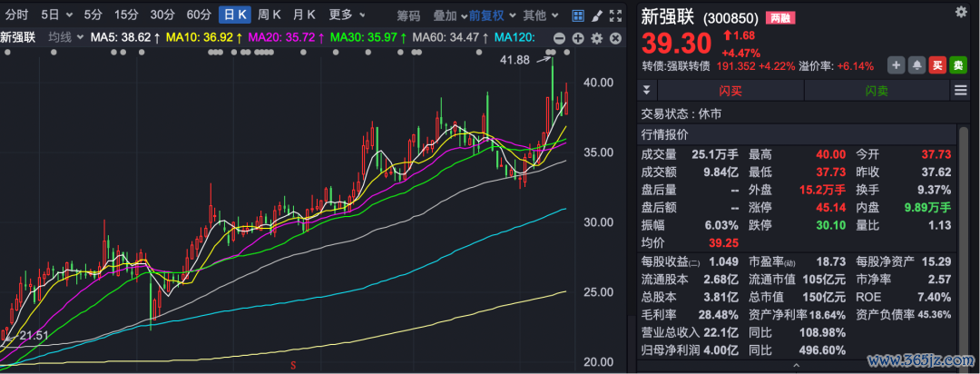Click the 筹码 chip distribution button
Screen dimensions: 980x374
point(408,15)
